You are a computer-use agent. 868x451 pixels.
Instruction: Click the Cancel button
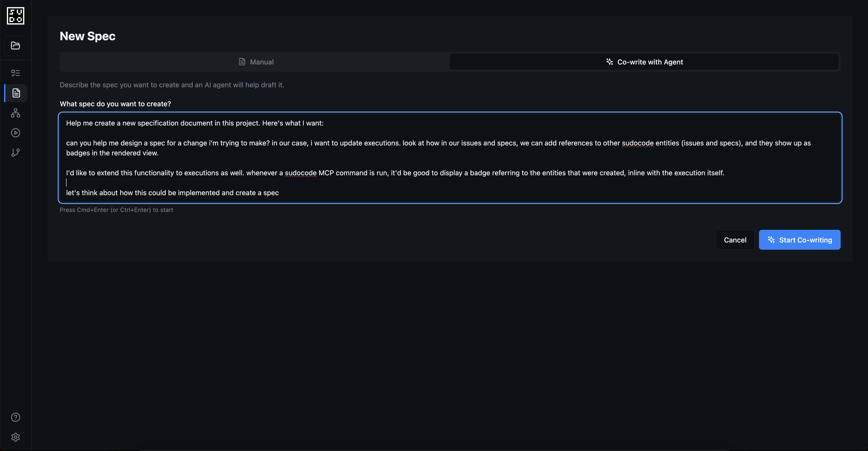pyautogui.click(x=735, y=240)
